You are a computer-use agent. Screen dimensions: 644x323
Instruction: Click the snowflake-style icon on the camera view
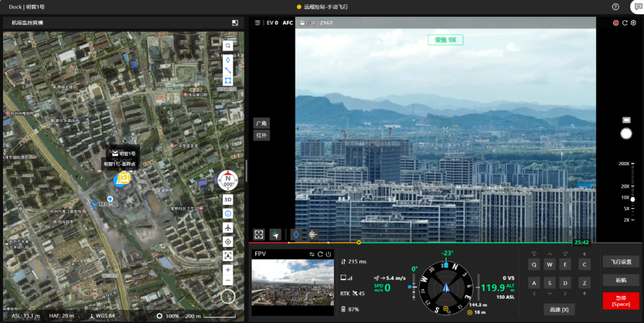coord(312,234)
